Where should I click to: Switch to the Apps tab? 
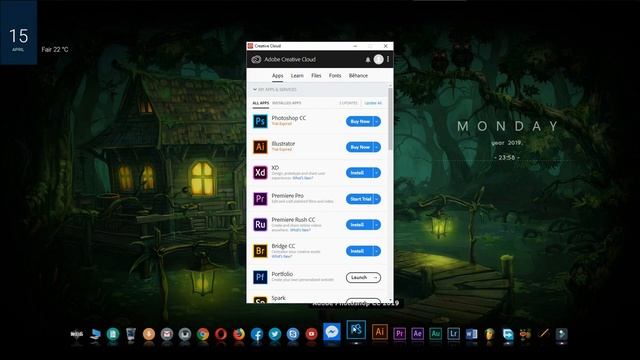click(x=278, y=76)
